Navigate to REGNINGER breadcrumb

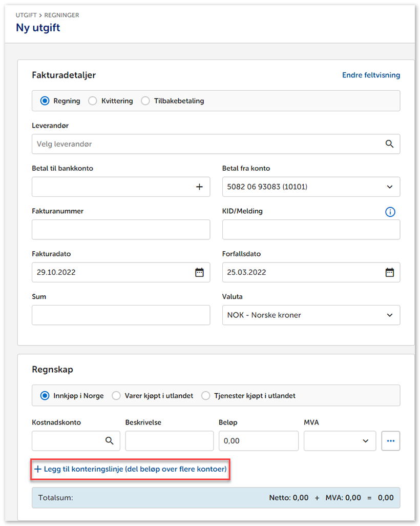pyautogui.click(x=61, y=15)
